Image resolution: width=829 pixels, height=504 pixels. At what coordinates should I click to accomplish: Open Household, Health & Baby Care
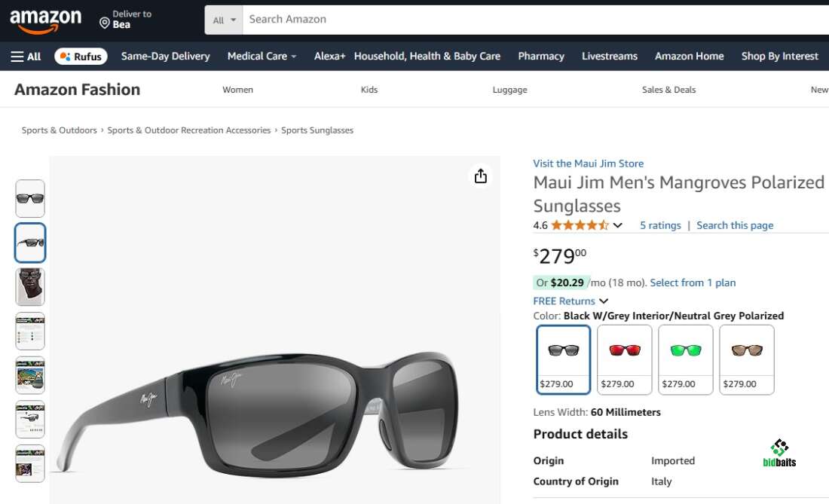tap(427, 56)
